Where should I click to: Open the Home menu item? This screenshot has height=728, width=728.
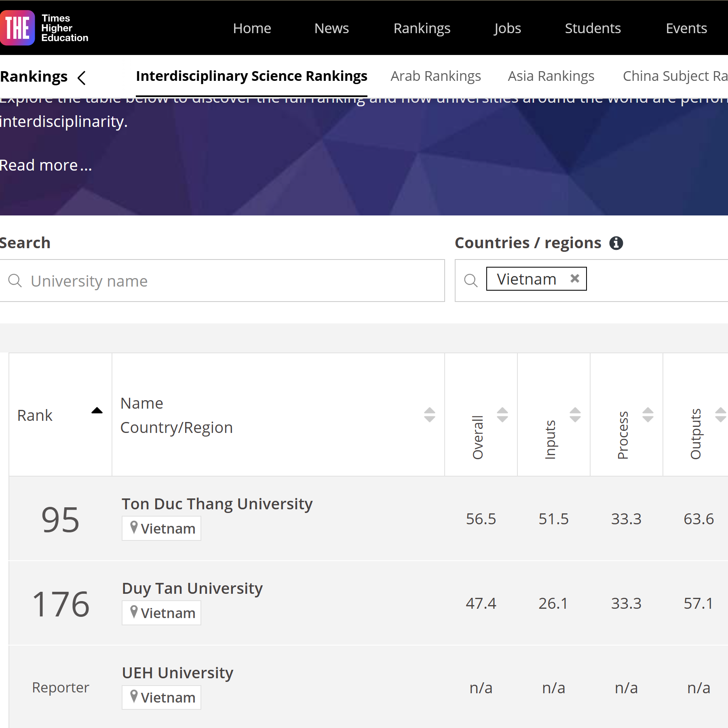[x=252, y=28]
